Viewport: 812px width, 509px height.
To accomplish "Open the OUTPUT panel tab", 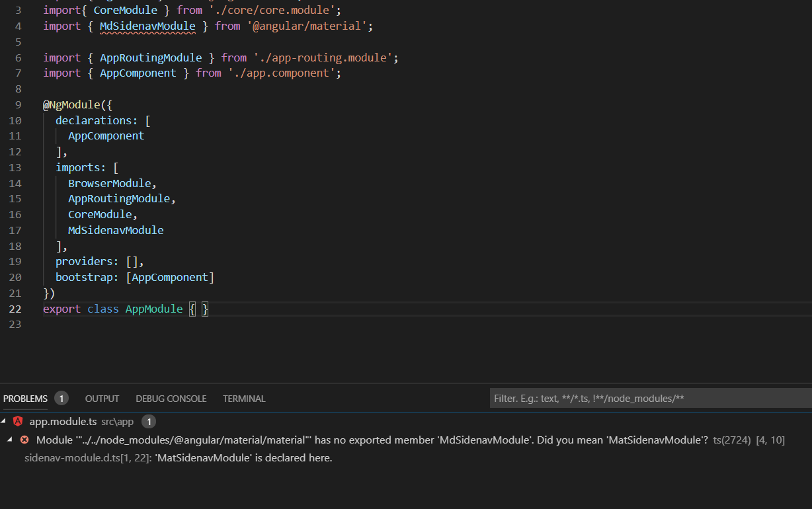I will pyautogui.click(x=102, y=399).
